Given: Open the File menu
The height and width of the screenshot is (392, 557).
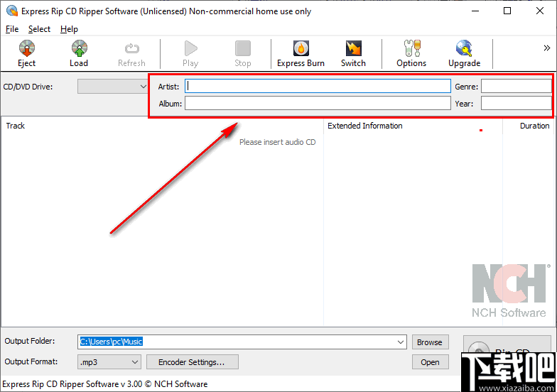Looking at the screenshot, I should pos(12,29).
